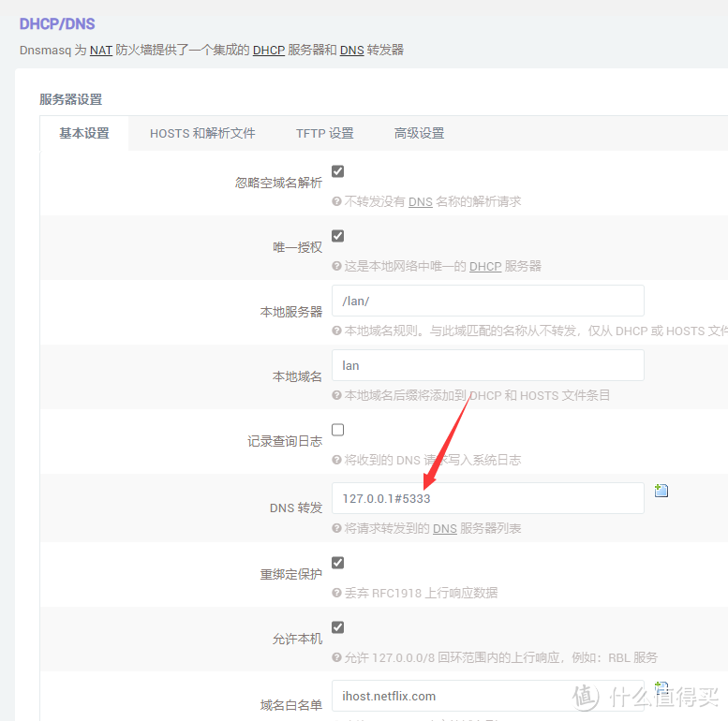The height and width of the screenshot is (721, 728).
Task: Focus the DNS 转发 input with 127.0.0.1#5333
Action: pyautogui.click(x=487, y=498)
